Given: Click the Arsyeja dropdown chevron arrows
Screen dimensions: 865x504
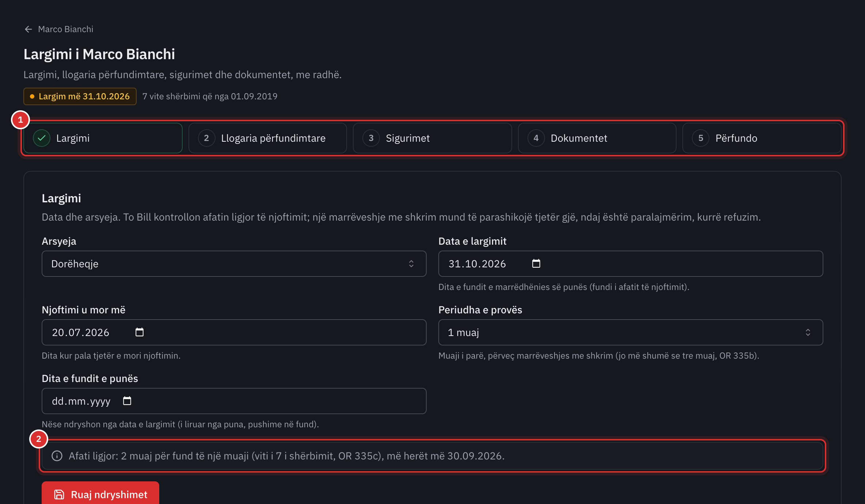Looking at the screenshot, I should tap(411, 264).
